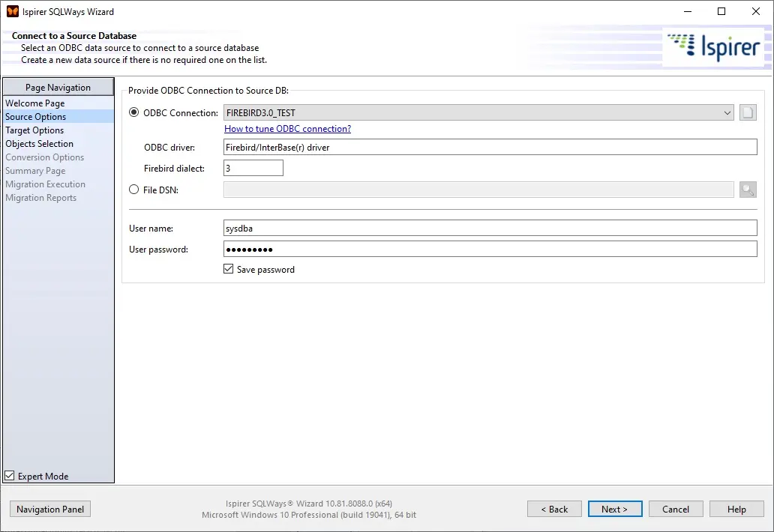Click the Connect to a Source Database heading
The width and height of the screenshot is (774, 532).
click(x=74, y=35)
